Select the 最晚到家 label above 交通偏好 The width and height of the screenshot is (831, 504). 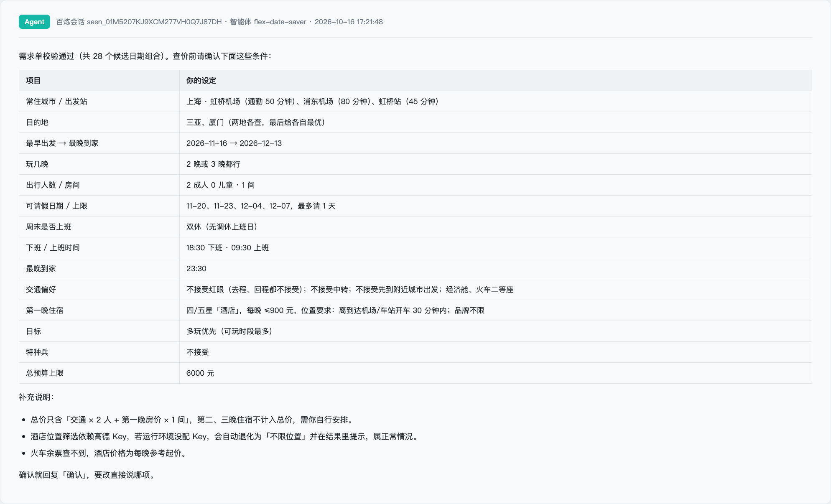click(41, 269)
